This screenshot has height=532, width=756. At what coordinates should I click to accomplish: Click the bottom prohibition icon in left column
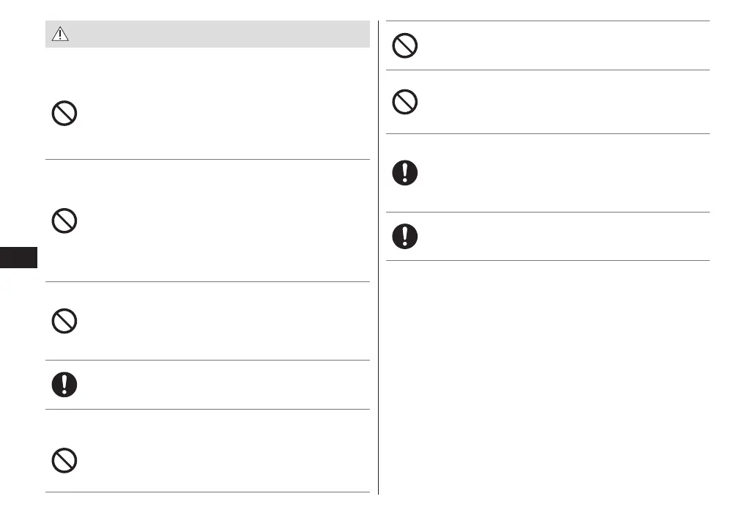point(64,459)
